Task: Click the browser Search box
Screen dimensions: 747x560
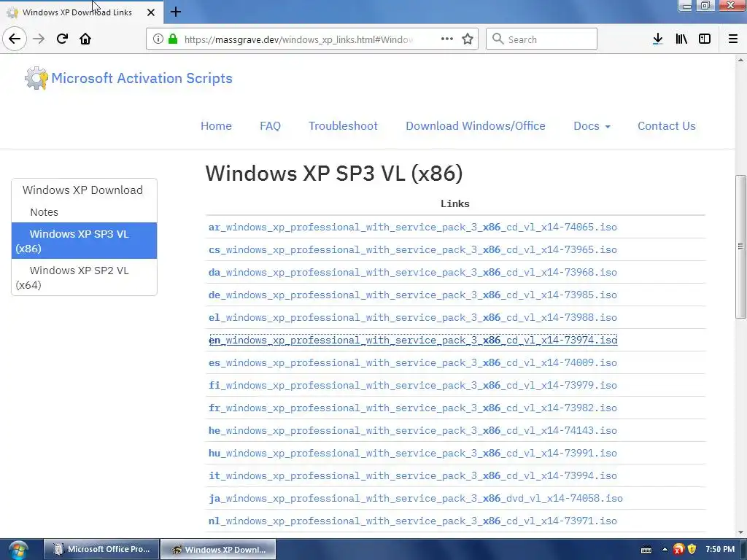Action: (x=541, y=39)
